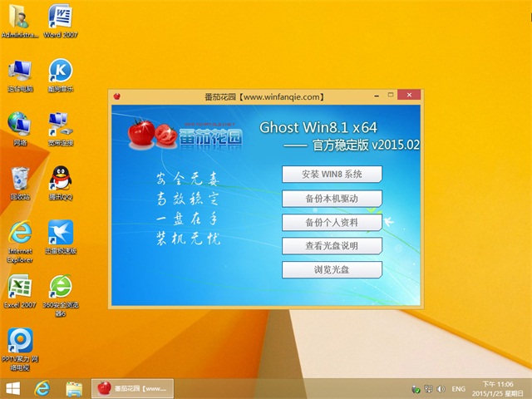This screenshot has width=532, height=399.
Task: Click the ENG language indicator in tray
Action: coord(458,389)
